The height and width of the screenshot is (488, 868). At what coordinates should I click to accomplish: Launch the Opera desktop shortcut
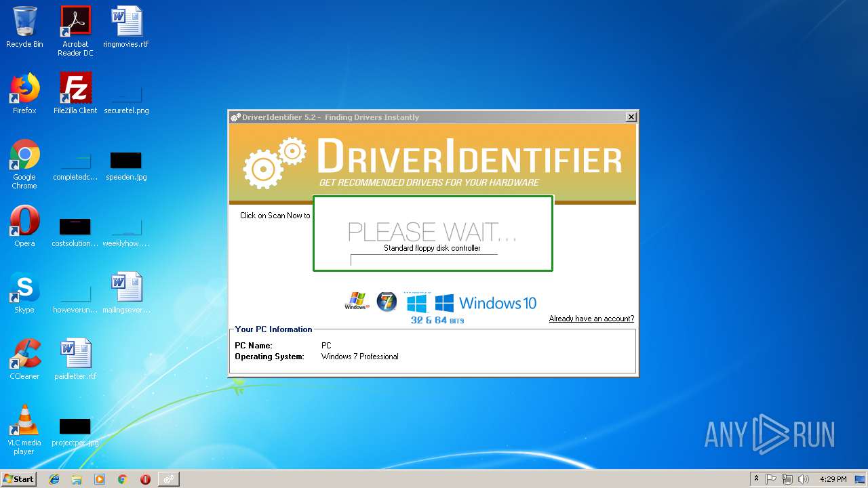tap(24, 226)
